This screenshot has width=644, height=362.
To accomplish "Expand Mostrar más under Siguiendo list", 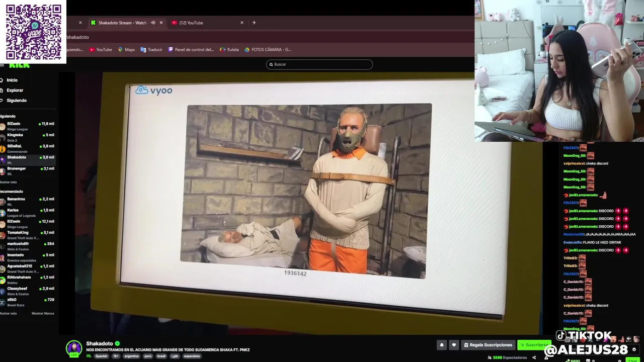I will click(x=9, y=182).
